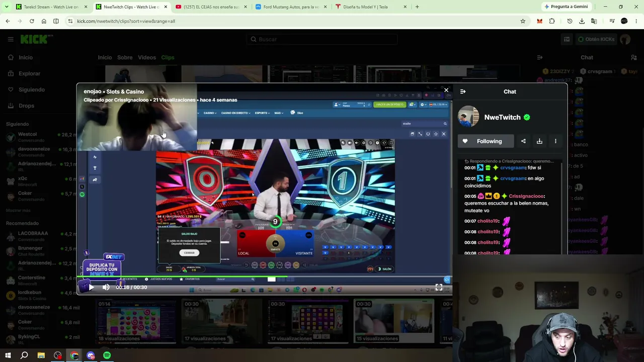
Task: Open clip more options menu
Action: pos(555,141)
